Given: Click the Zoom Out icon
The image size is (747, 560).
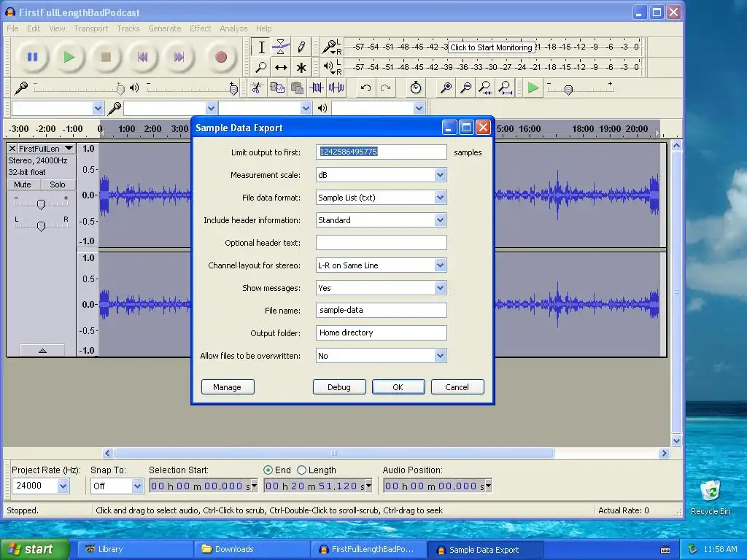Looking at the screenshot, I should tap(466, 87).
